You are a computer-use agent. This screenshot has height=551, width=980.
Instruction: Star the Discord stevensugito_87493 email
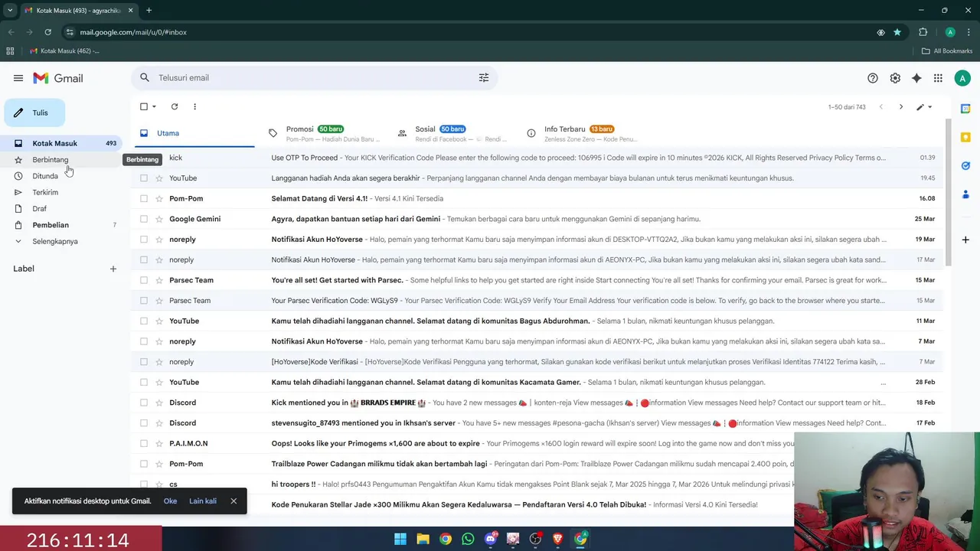tap(159, 423)
